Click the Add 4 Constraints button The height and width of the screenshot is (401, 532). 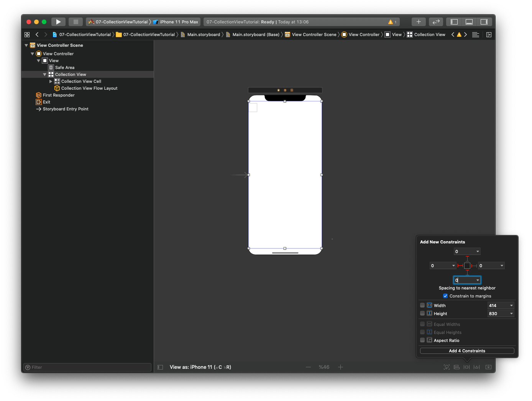pos(467,350)
